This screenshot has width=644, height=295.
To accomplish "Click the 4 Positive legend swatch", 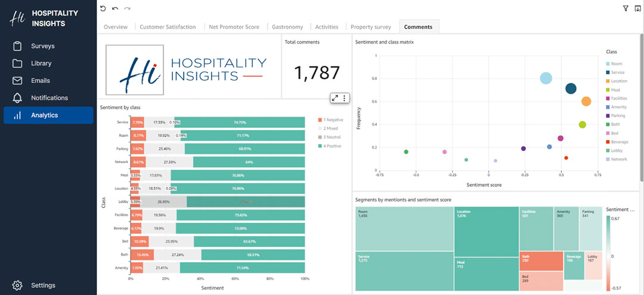I will (320, 146).
